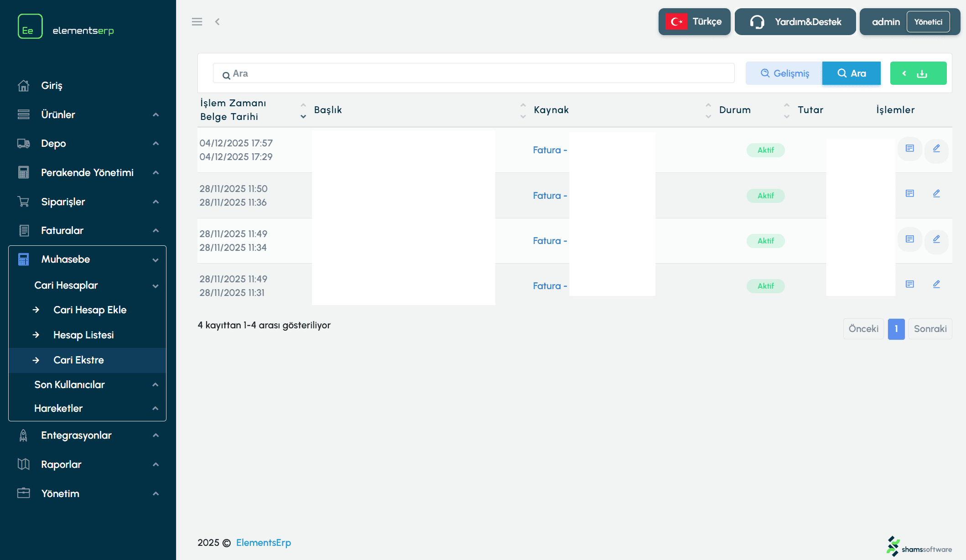The width and height of the screenshot is (966, 560).
Task: Click the ElementsErp footer link
Action: tap(263, 543)
